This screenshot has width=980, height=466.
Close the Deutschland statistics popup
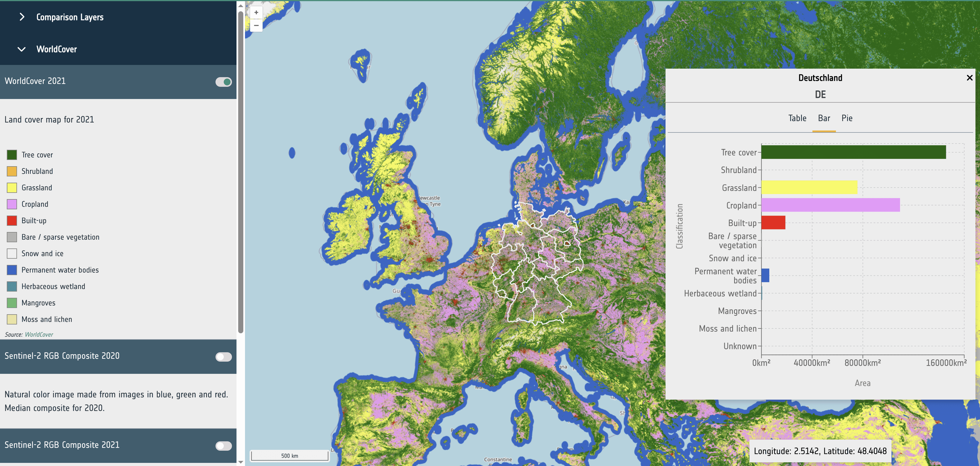pos(969,78)
